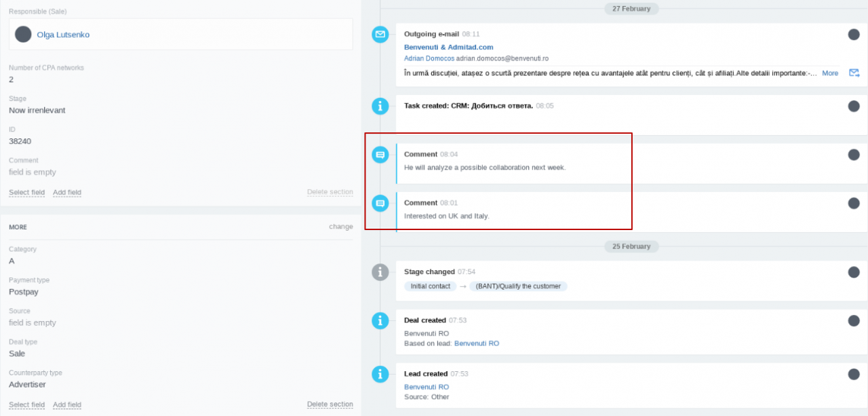868x416 pixels.
Task: Click the Outgoing e-mail heading
Action: point(432,34)
